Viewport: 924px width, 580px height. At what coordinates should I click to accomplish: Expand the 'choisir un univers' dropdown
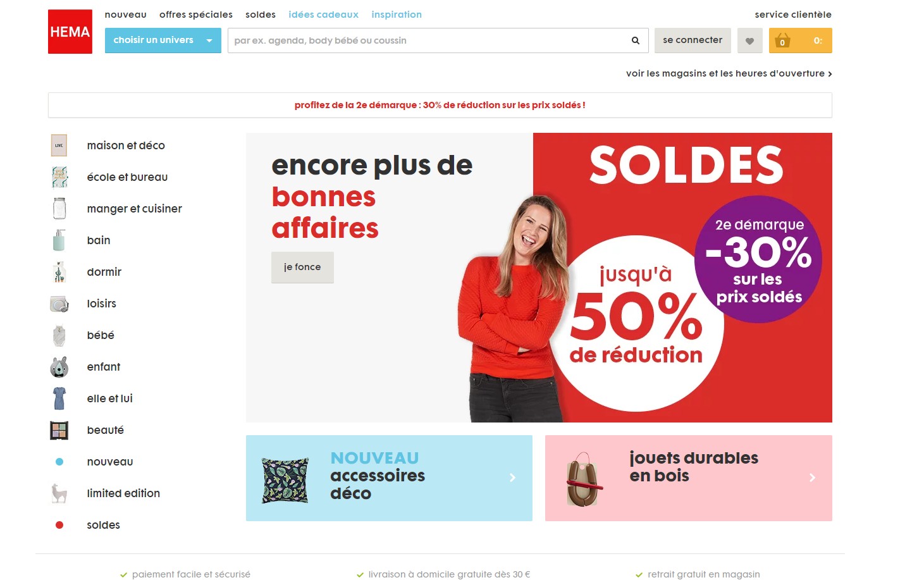tap(163, 40)
